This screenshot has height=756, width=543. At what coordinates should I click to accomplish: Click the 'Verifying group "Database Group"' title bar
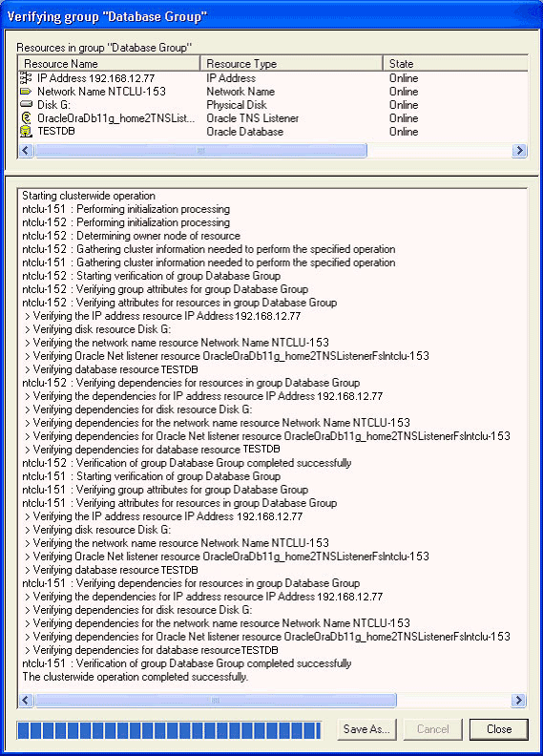click(271, 16)
